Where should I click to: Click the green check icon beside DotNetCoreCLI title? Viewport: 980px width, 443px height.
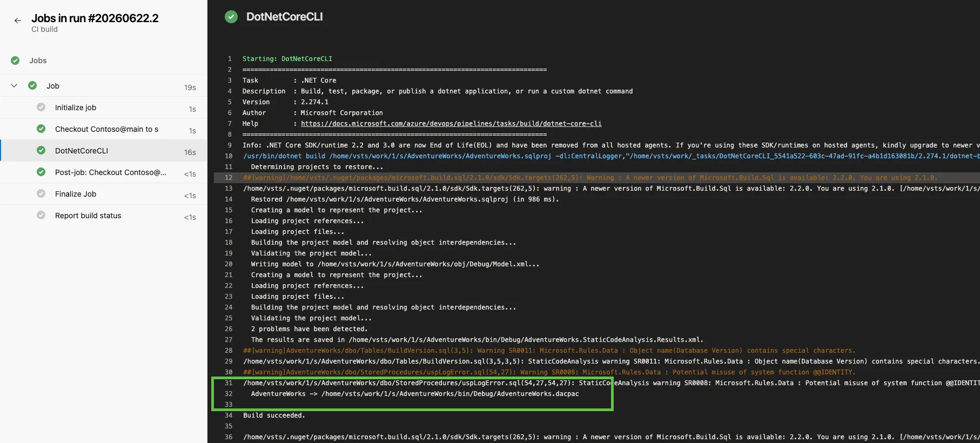(x=231, y=17)
